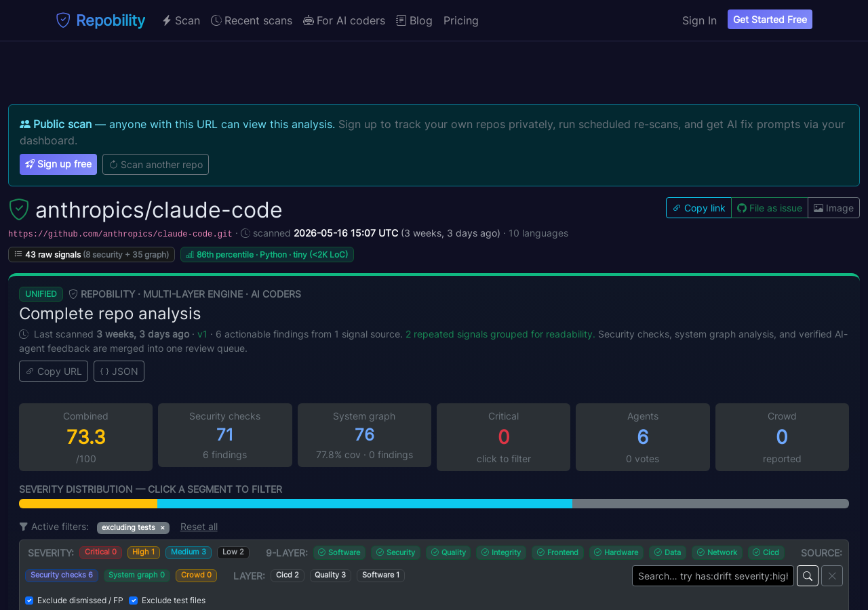Click the funnel icon by Active filters
Viewport: 868px width, 610px height.
tap(24, 527)
